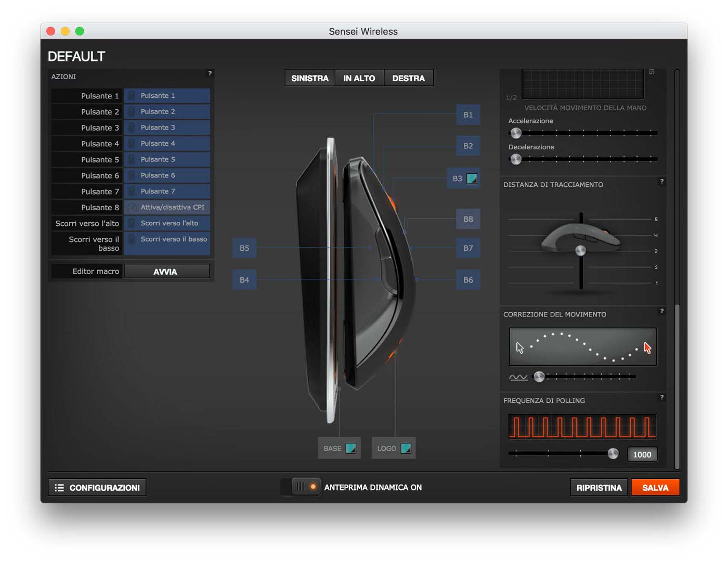Select the B6 mouse button label
This screenshot has width=728, height=561.
tap(468, 280)
